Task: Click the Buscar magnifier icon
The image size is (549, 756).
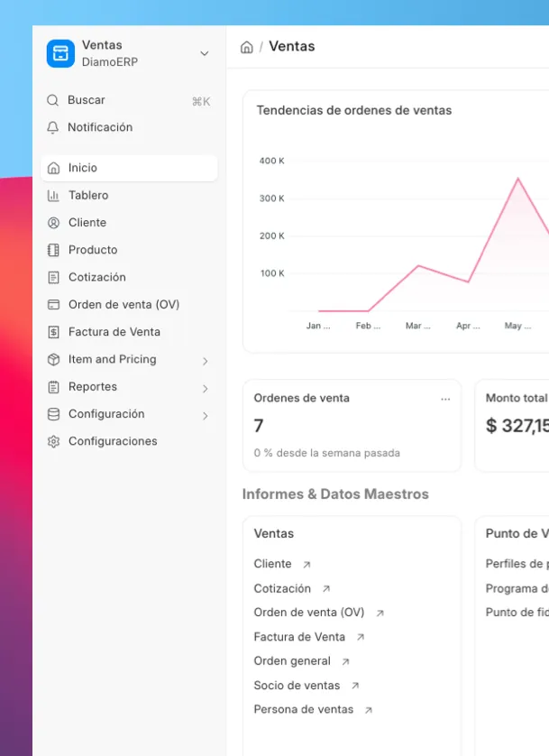Action: coord(52,100)
